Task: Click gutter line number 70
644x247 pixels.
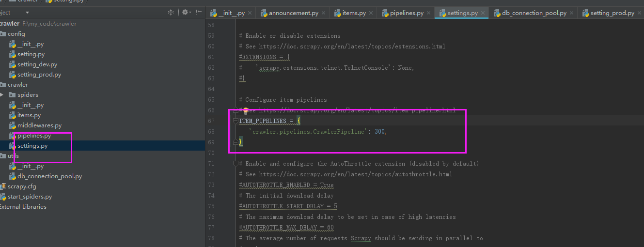Action: click(210, 153)
